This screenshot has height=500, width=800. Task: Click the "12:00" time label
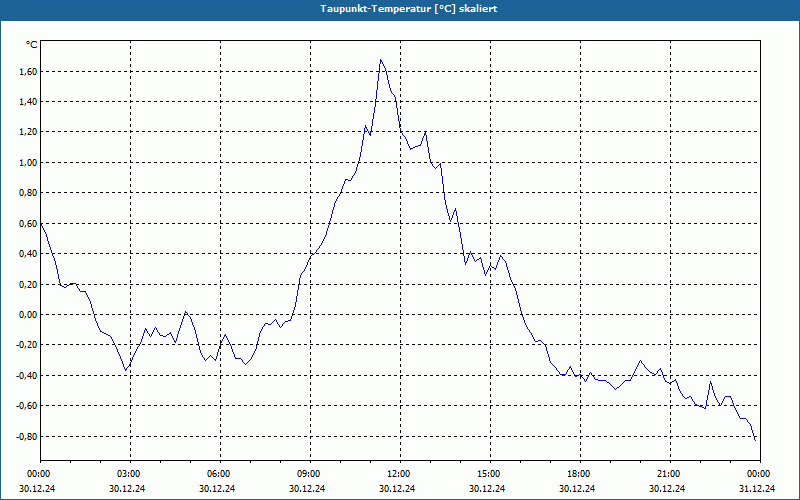tap(397, 474)
